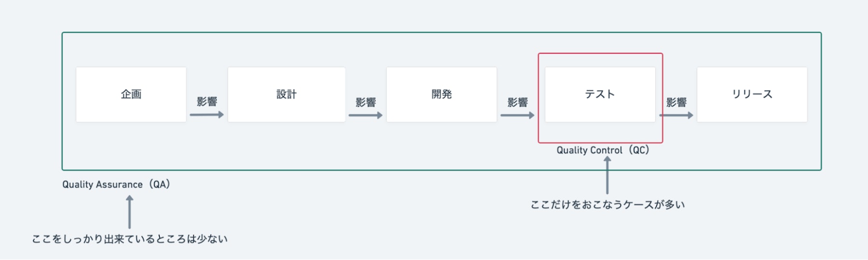Select the テスト box

(600, 94)
